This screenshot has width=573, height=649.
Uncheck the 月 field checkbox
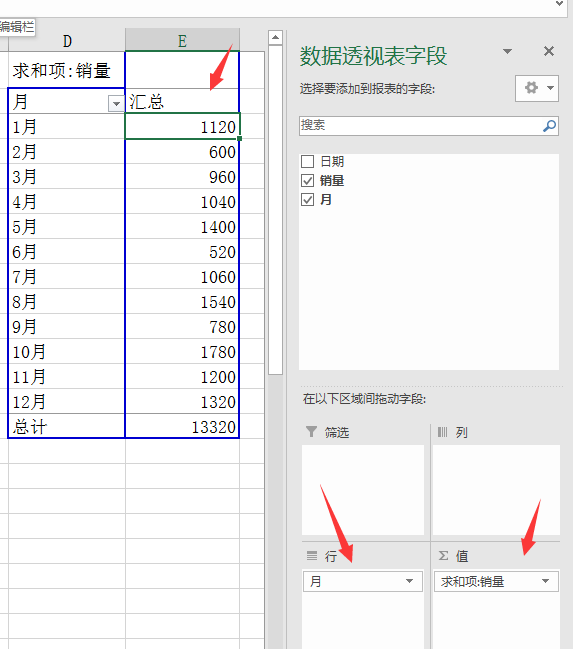tap(307, 200)
